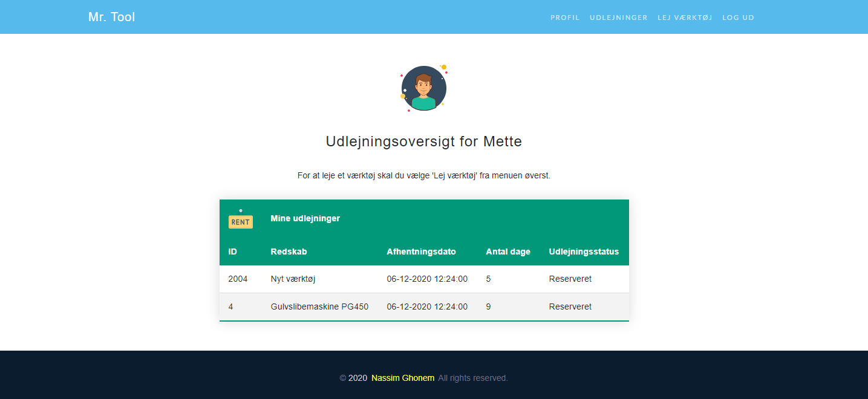The width and height of the screenshot is (868, 399).
Task: Click the ID column header
Action: 233,251
